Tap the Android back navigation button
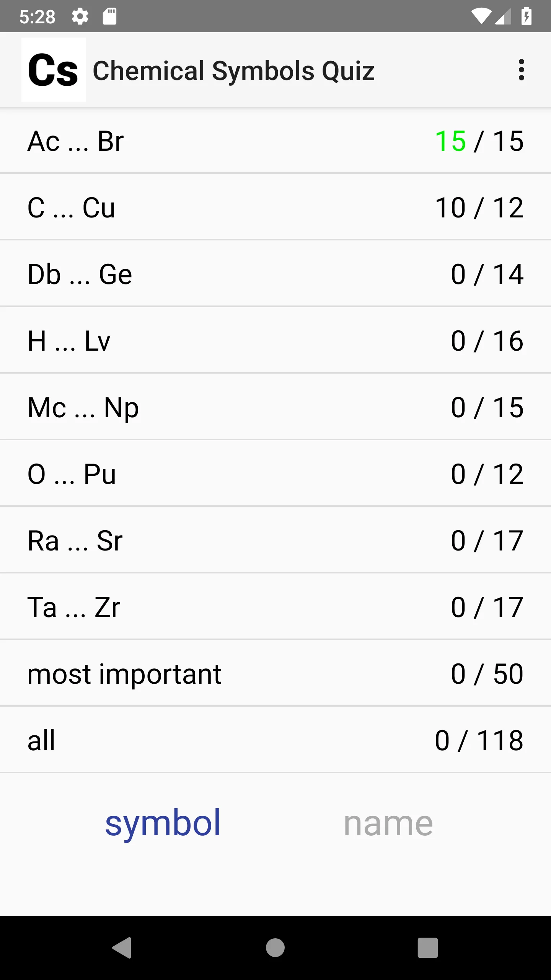This screenshot has width=551, height=980. tap(122, 948)
